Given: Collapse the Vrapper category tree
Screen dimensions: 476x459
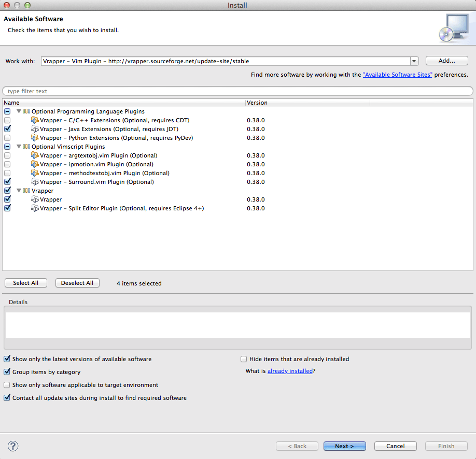Looking at the screenshot, I should (x=19, y=191).
